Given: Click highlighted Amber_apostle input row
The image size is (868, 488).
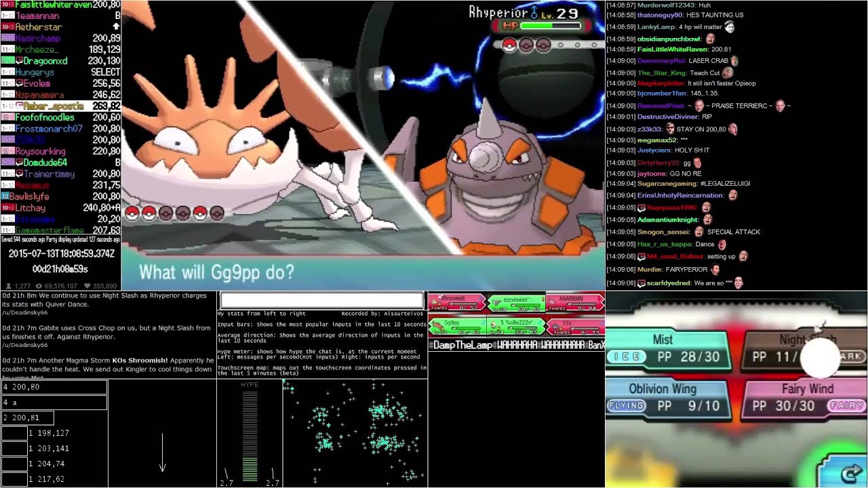Looking at the screenshot, I should 60,106.
